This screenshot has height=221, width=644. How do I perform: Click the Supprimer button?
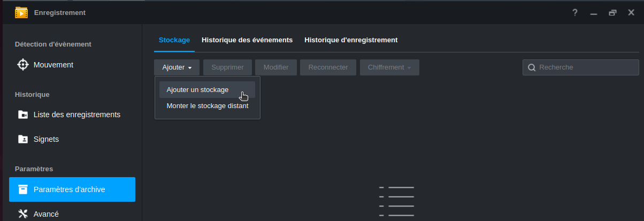[x=227, y=67]
